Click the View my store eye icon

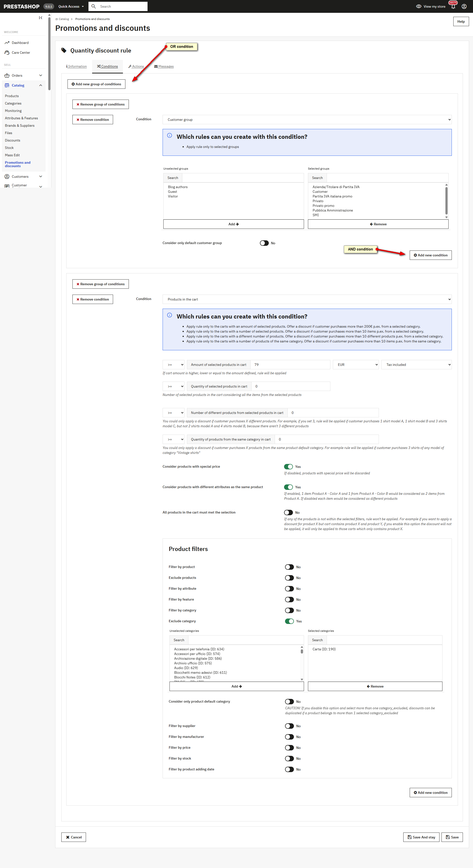(x=419, y=6)
